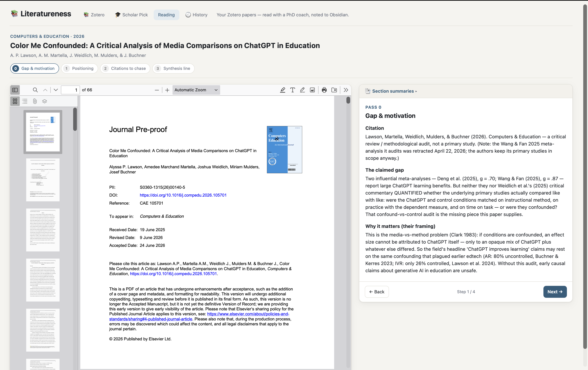Open the Automatic Zoom dropdown
This screenshot has height=370, width=588.
click(196, 90)
